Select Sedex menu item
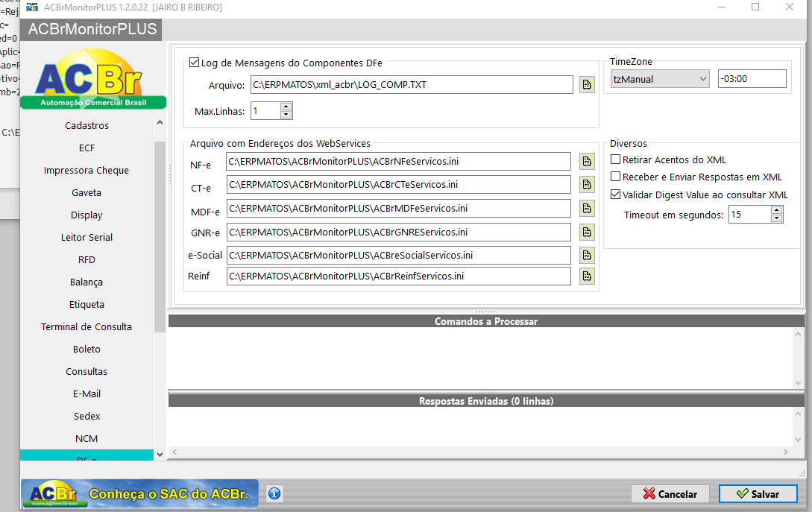Screen dimensions: 812x512 tap(86, 416)
